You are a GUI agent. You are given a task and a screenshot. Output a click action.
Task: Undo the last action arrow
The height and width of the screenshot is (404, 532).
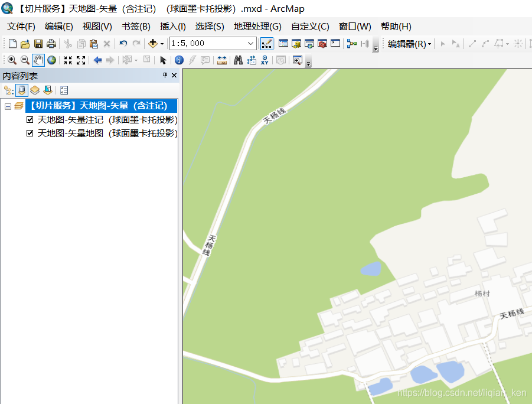(123, 44)
